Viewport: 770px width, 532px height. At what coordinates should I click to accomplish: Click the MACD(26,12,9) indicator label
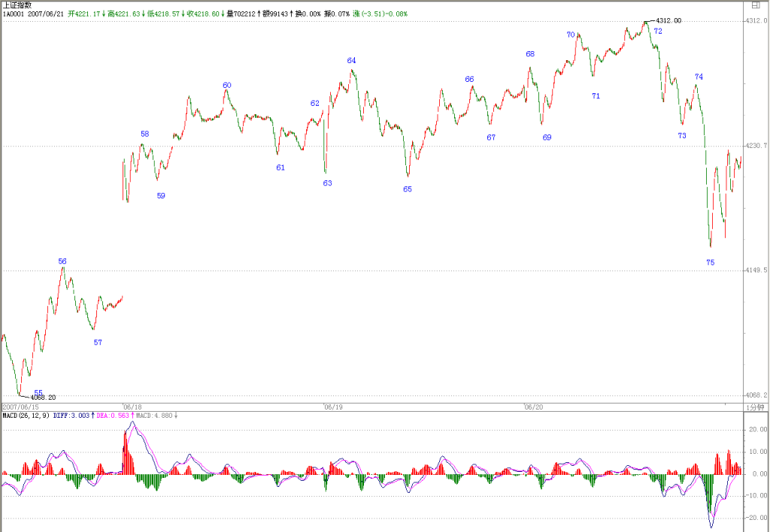tap(26, 416)
